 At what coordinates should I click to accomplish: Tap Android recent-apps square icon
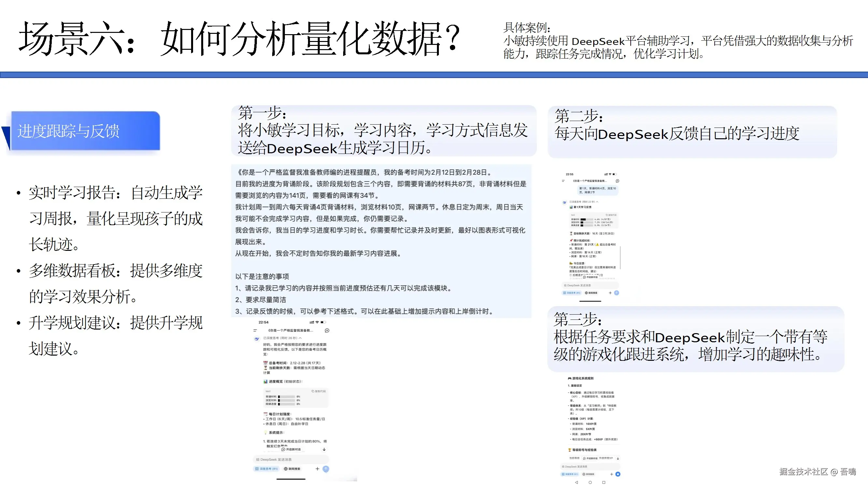coord(604,482)
